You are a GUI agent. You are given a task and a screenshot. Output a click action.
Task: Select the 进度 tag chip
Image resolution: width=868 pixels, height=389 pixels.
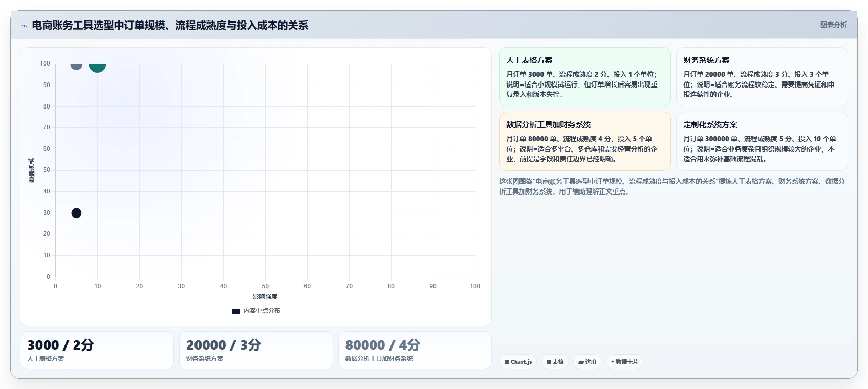(588, 362)
